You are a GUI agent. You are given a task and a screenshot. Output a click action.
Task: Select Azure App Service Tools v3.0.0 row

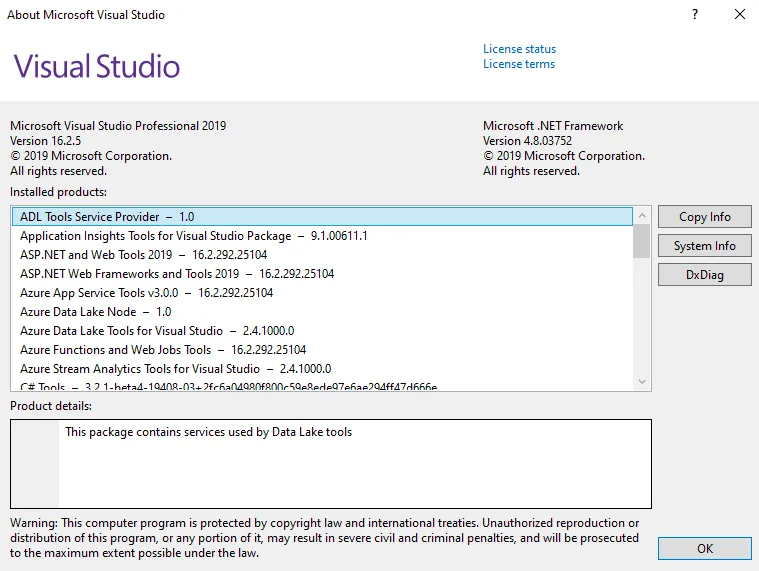[x=322, y=293]
